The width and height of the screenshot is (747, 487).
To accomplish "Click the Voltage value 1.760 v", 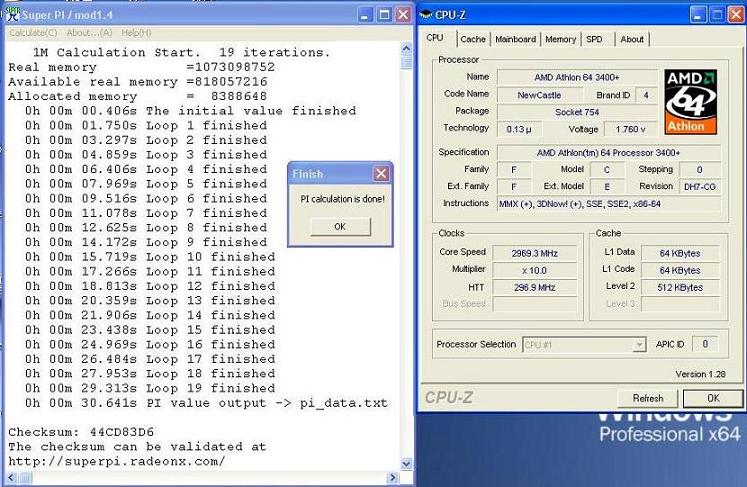I will 630,129.
